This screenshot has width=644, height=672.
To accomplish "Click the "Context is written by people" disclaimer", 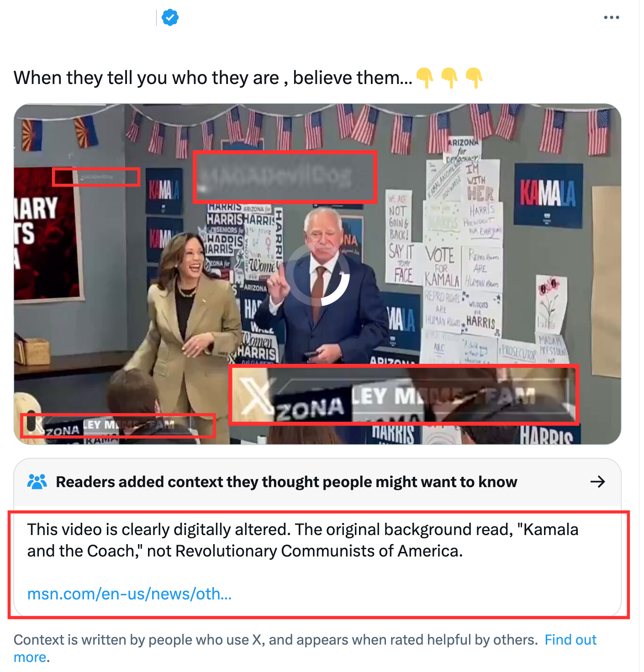I will pos(276,640).
